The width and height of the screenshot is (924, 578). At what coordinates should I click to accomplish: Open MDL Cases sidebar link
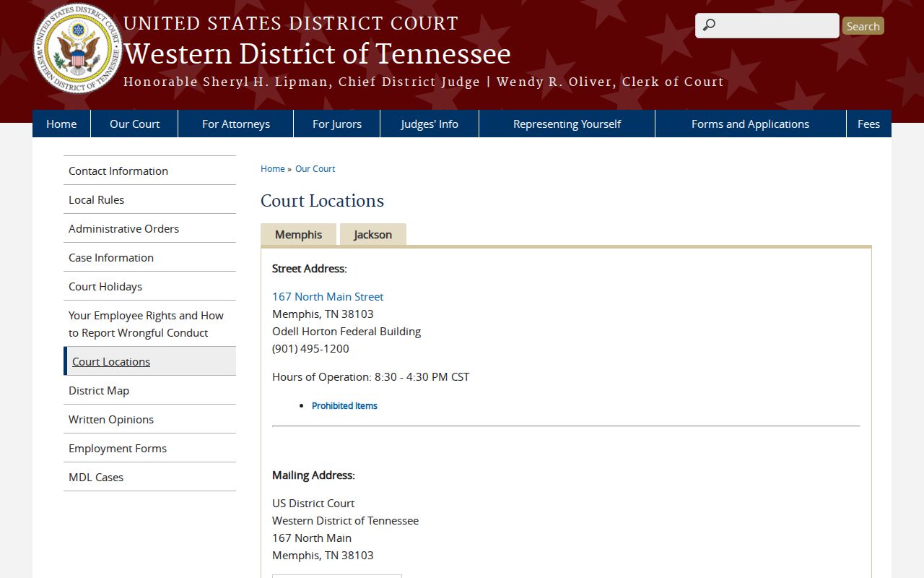(x=149, y=477)
